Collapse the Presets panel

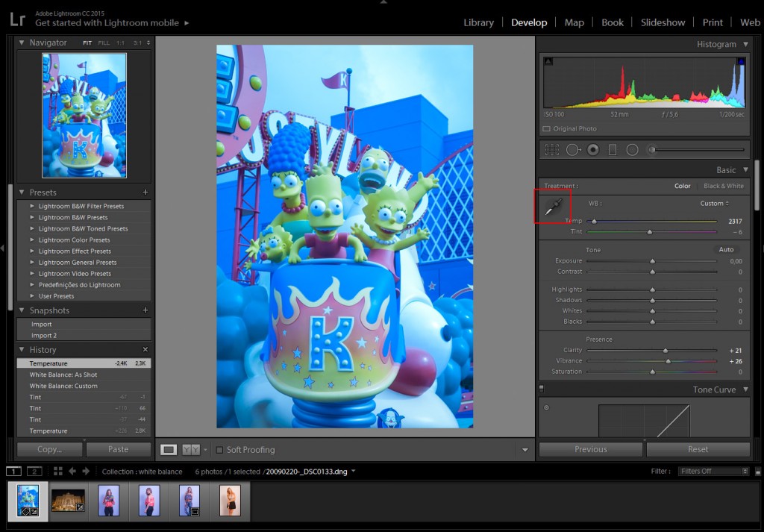(x=22, y=193)
